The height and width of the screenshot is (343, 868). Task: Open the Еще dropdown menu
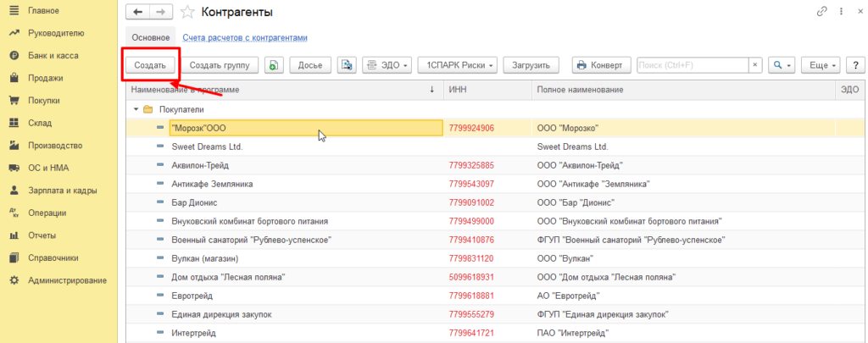[822, 65]
